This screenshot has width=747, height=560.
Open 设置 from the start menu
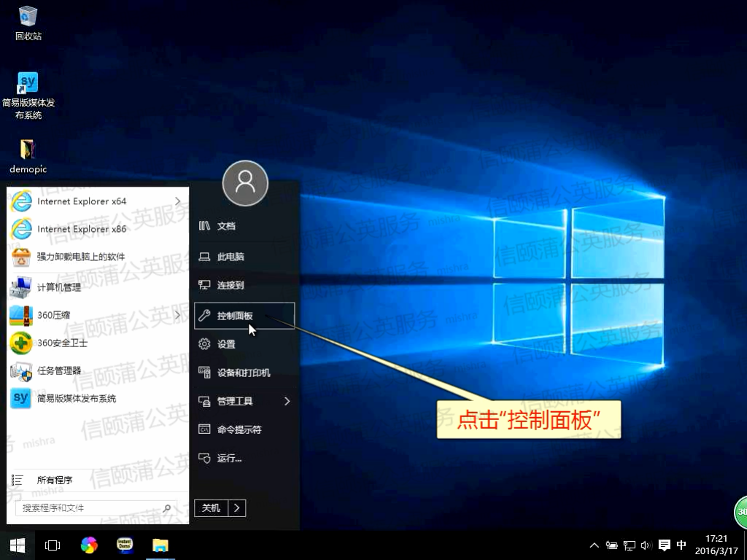226,344
